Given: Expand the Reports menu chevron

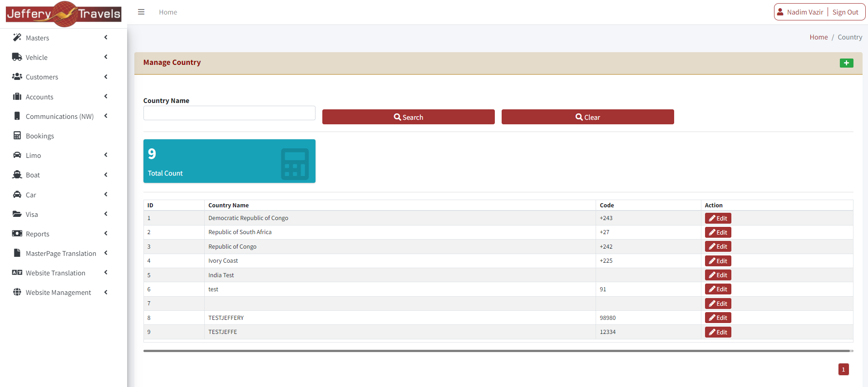Looking at the screenshot, I should (x=106, y=234).
